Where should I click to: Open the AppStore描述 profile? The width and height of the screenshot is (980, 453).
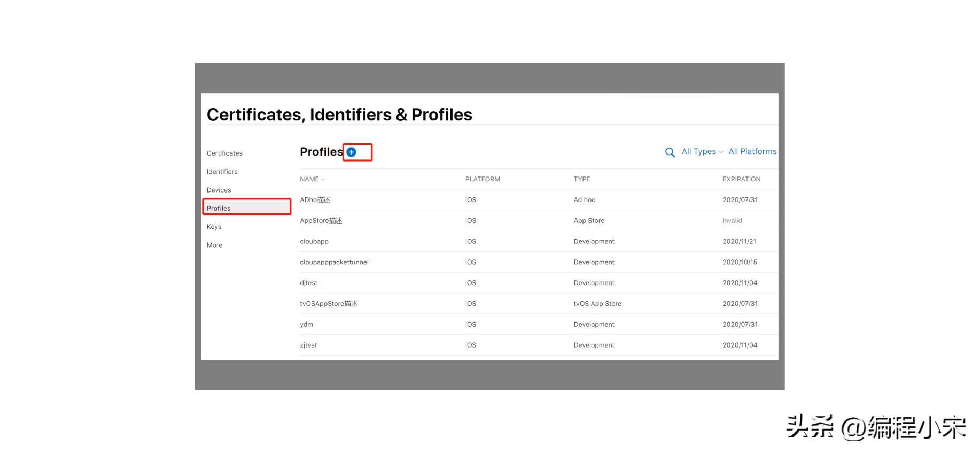tap(321, 221)
